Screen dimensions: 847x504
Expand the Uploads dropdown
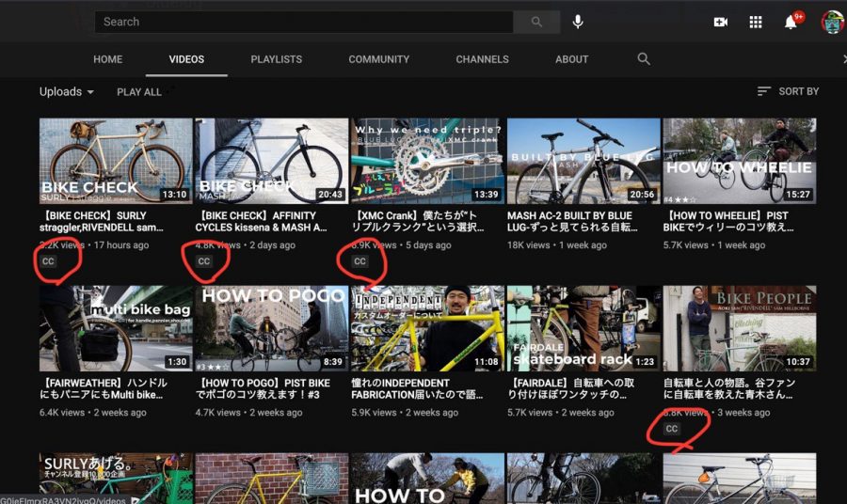(x=67, y=92)
